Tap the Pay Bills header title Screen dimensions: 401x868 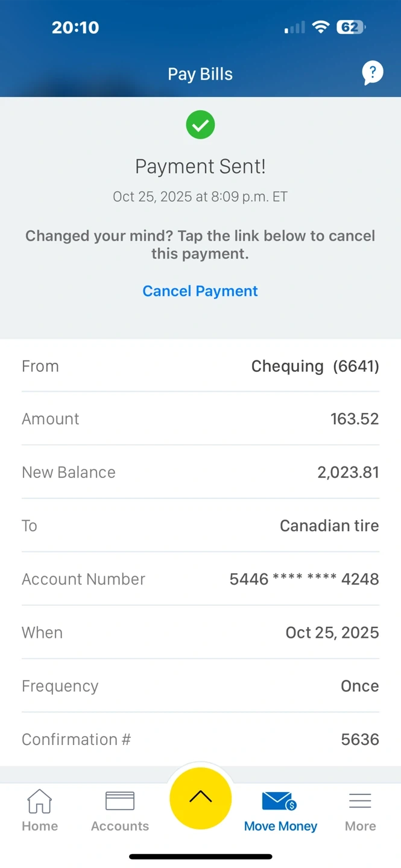pyautogui.click(x=200, y=74)
